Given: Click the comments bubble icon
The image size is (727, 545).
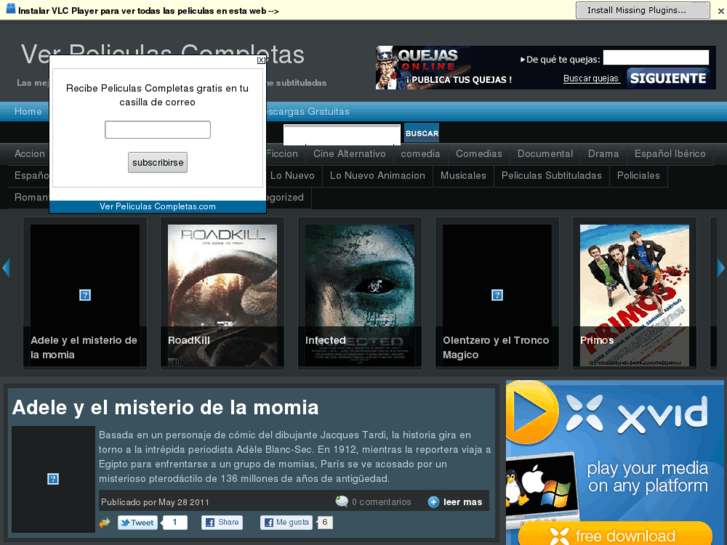Looking at the screenshot, I should 342,501.
